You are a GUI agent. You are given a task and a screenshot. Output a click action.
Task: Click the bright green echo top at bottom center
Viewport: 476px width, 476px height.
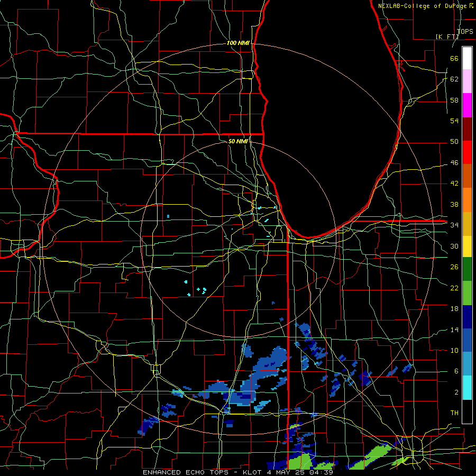[x=300, y=462]
